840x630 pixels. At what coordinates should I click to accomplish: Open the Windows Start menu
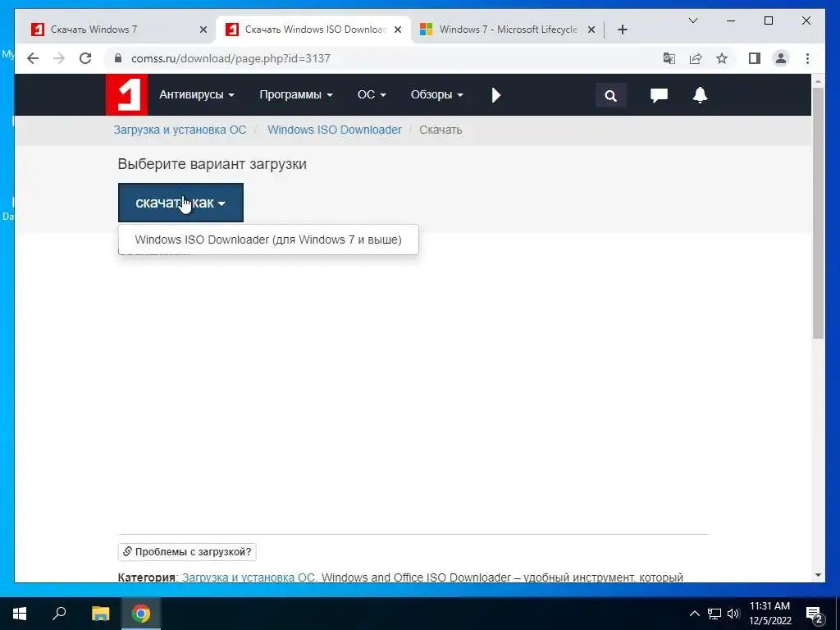pyautogui.click(x=20, y=614)
